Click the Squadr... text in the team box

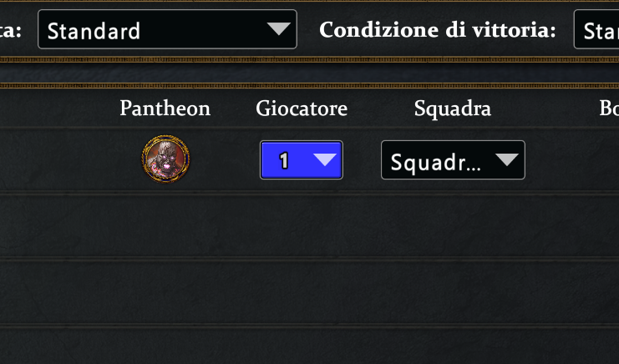pyautogui.click(x=435, y=161)
